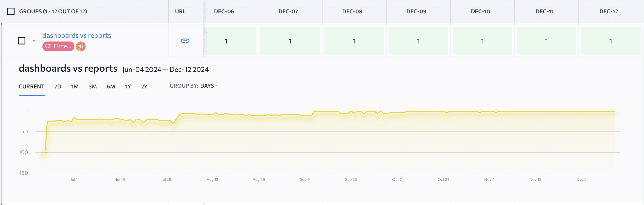This screenshot has height=205, width=644.
Task: Tick the select-all groups checkbox in header
Action: click(x=11, y=11)
